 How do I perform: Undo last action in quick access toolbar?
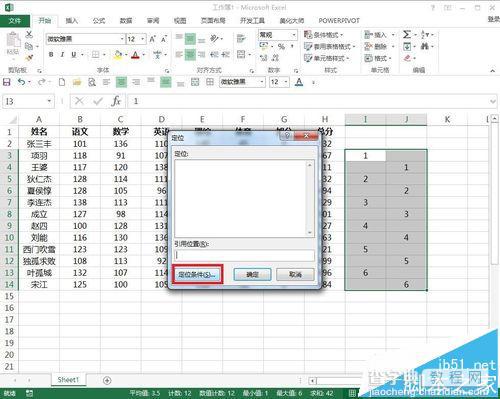tap(21, 82)
